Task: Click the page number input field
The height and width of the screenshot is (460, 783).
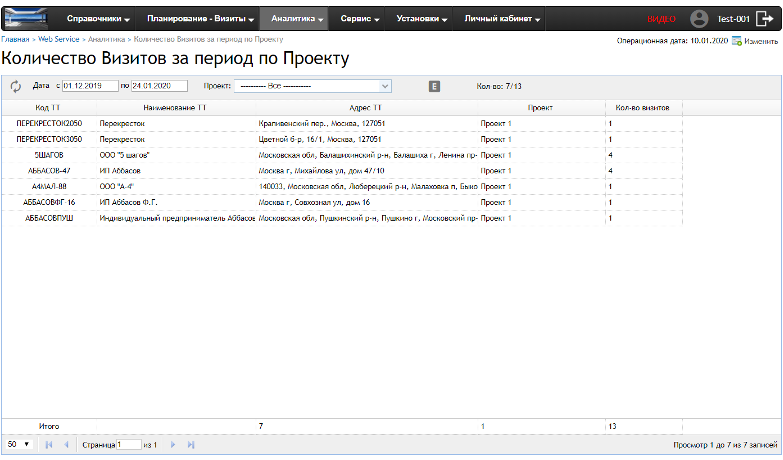Action: point(129,445)
